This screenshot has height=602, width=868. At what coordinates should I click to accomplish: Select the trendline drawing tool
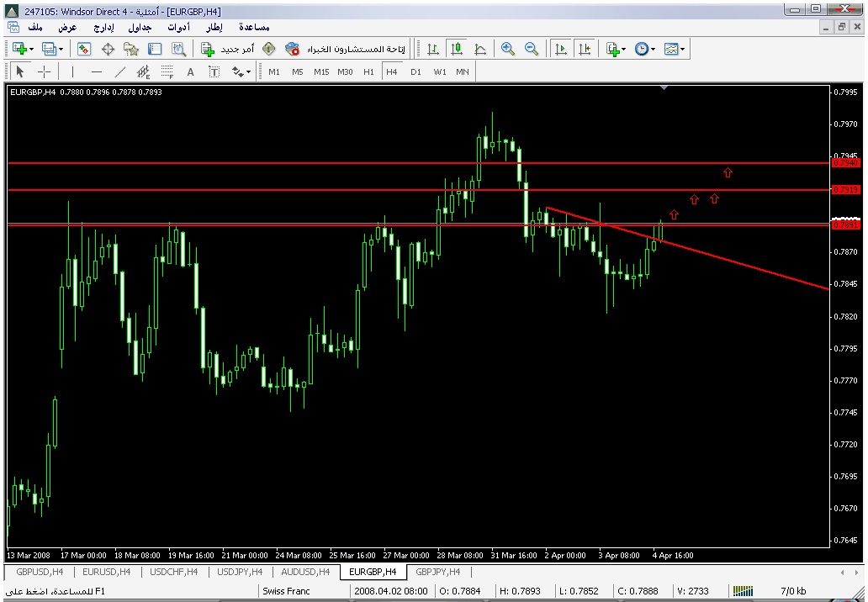click(x=120, y=72)
